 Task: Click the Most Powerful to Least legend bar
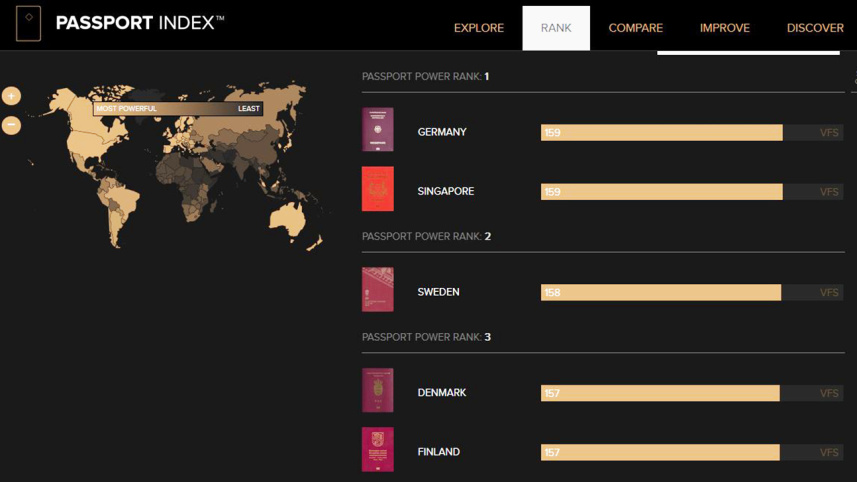click(x=177, y=109)
